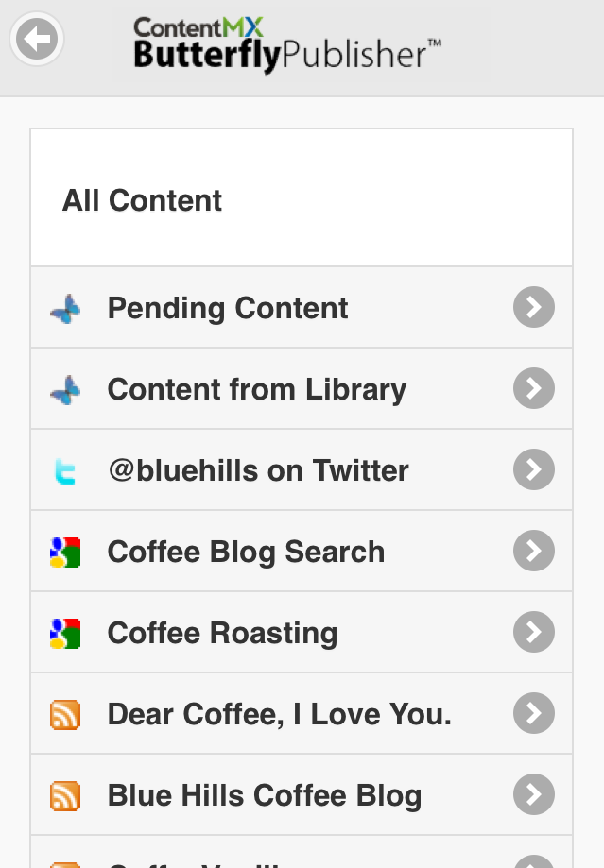Viewport: 604px width, 868px height.
Task: Click chevron beside Blue Hills Coffee Blog
Action: click(534, 795)
